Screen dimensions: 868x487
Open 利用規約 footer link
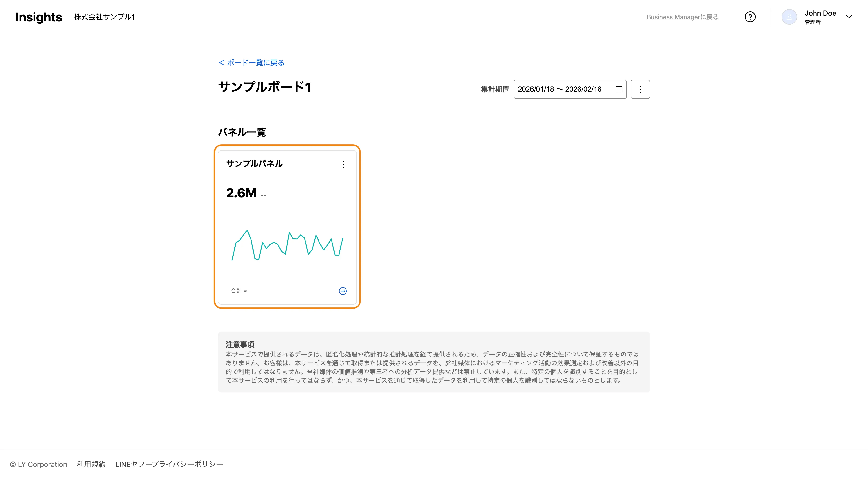click(x=91, y=464)
